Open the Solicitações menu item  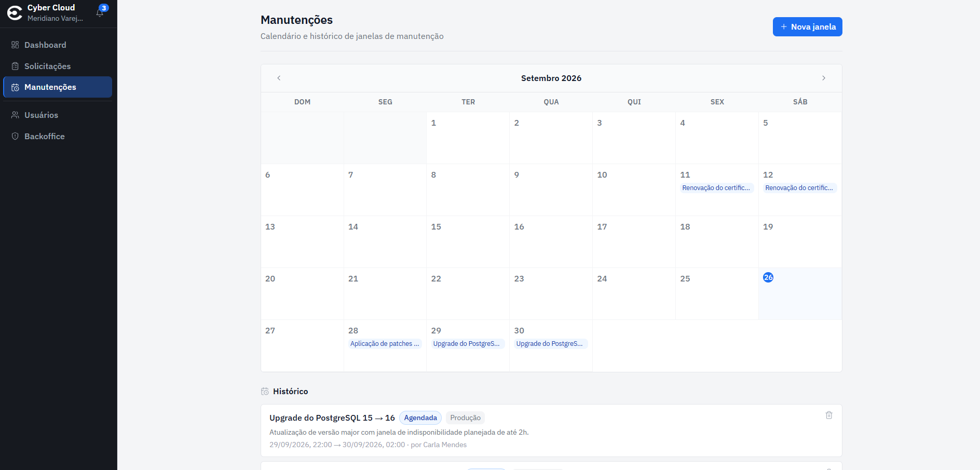[x=58, y=66]
